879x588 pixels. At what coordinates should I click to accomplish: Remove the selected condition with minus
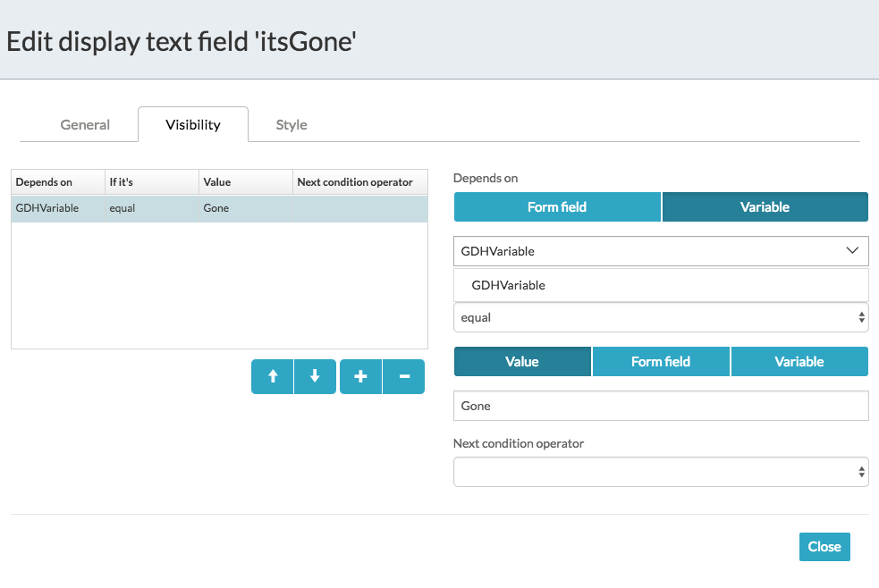click(x=404, y=377)
